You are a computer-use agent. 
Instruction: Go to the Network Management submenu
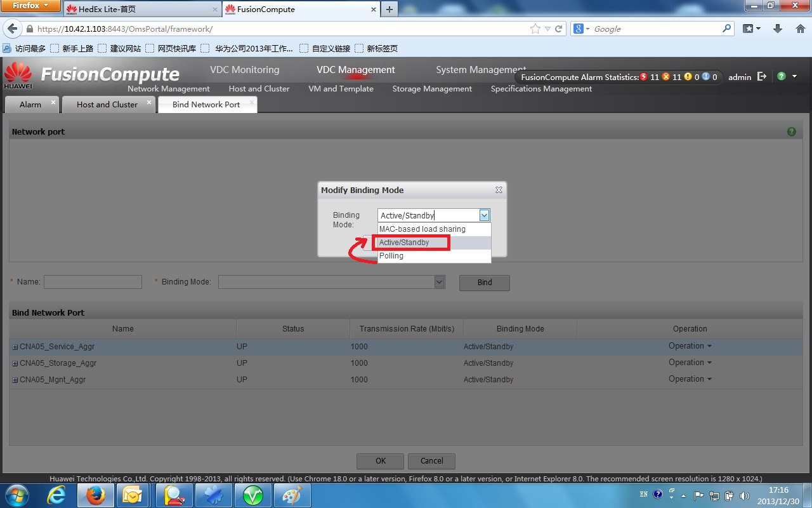coord(169,89)
